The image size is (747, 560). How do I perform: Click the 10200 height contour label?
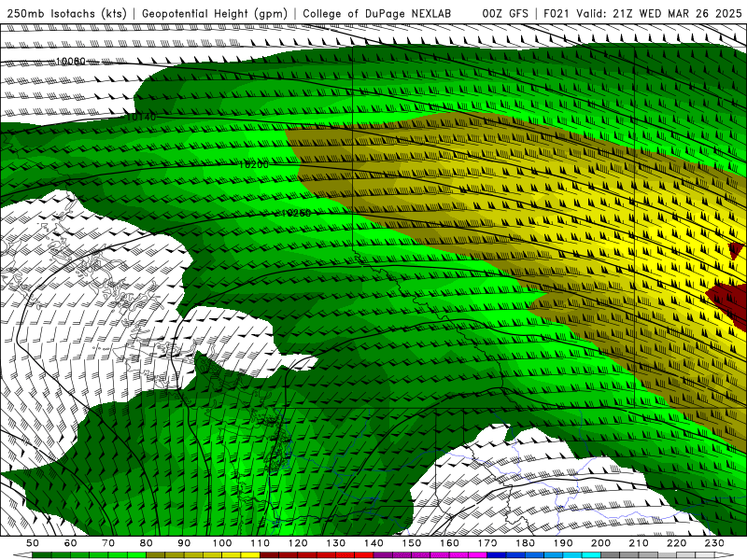254,165
